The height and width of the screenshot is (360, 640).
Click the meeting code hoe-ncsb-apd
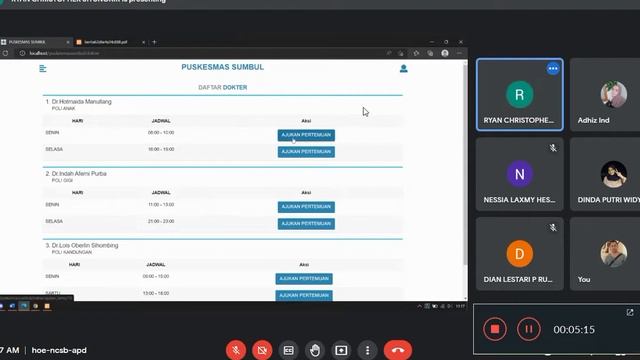(59, 350)
